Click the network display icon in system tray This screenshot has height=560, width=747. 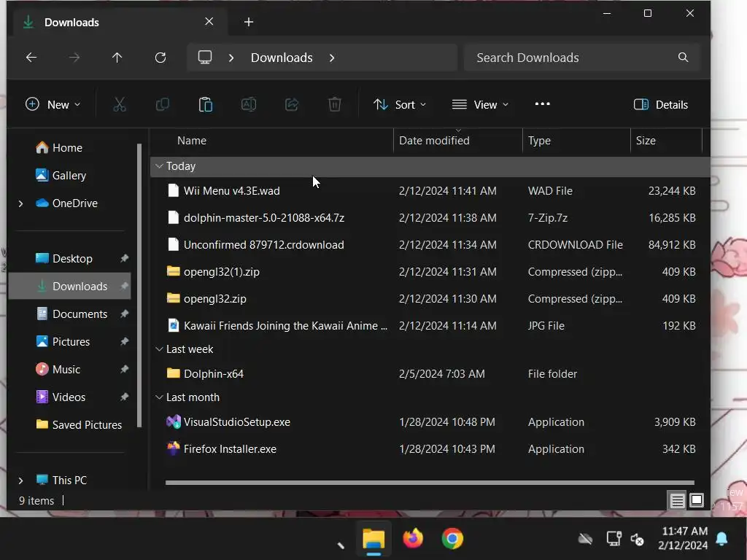coord(614,539)
